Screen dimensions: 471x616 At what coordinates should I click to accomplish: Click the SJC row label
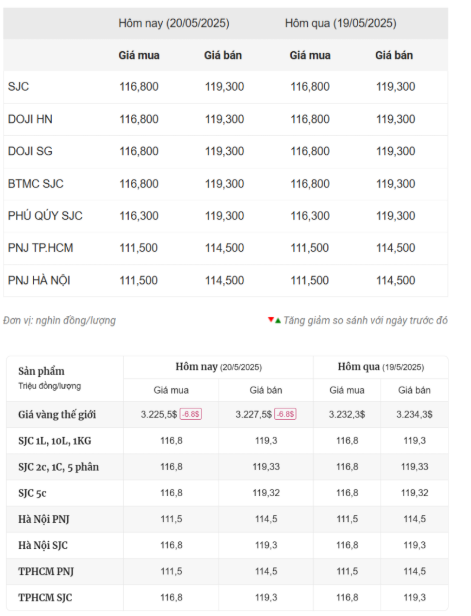(x=18, y=86)
